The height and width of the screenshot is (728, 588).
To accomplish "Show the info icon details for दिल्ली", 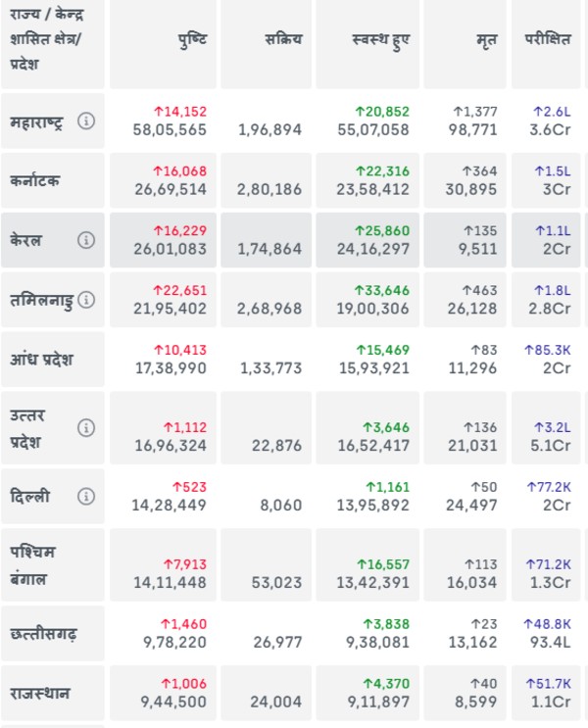I will tap(86, 497).
